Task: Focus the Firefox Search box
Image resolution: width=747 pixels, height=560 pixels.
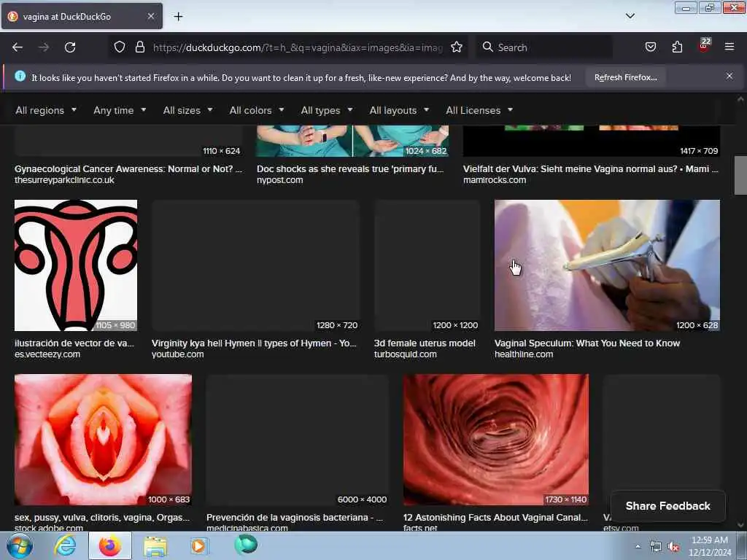Action: pyautogui.click(x=544, y=47)
